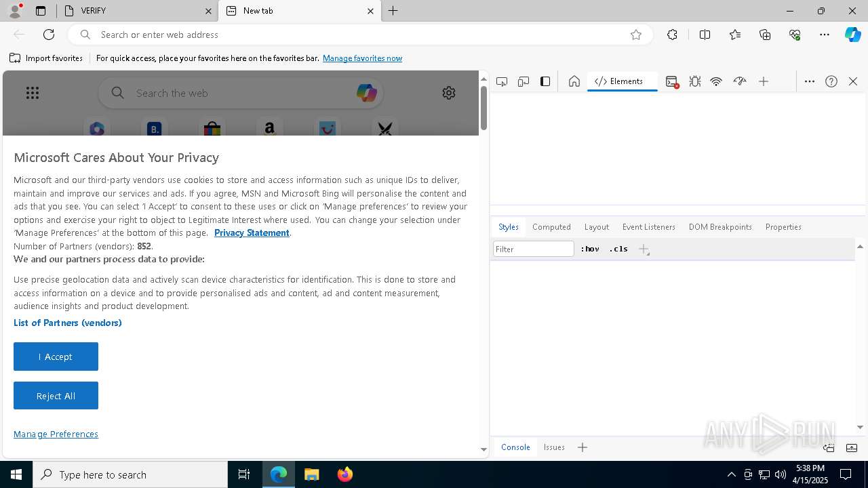Open Browser essentials heart icon
The image size is (868, 488).
click(795, 35)
